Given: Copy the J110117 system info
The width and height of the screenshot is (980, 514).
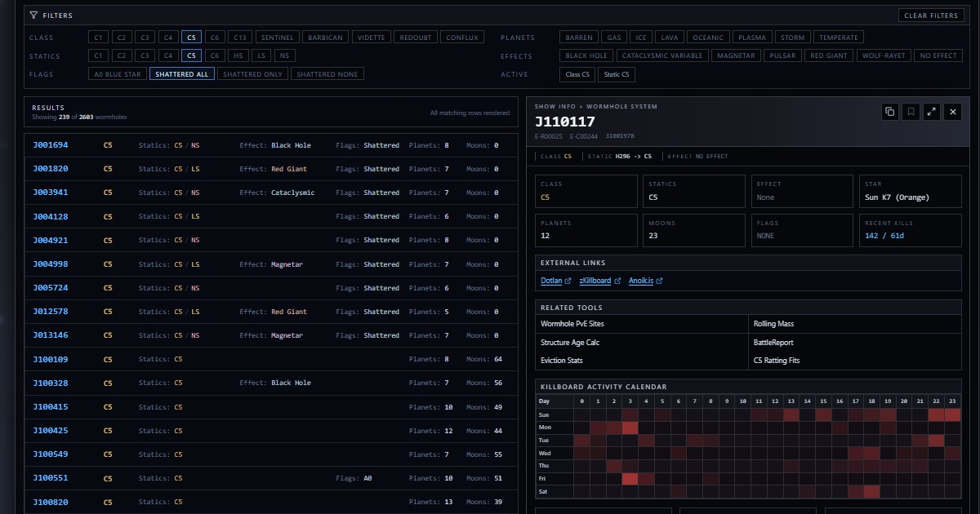Looking at the screenshot, I should click(890, 112).
